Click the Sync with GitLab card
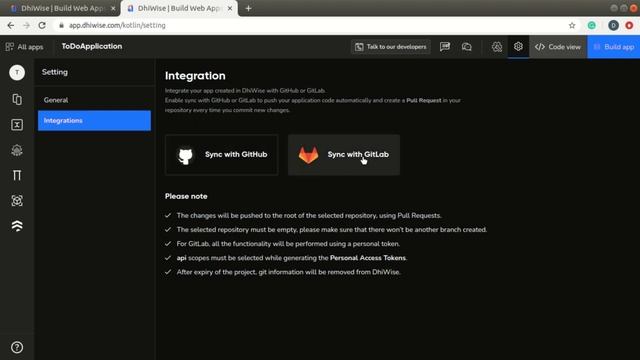Screen dimensions: 640x360 coord(344,155)
